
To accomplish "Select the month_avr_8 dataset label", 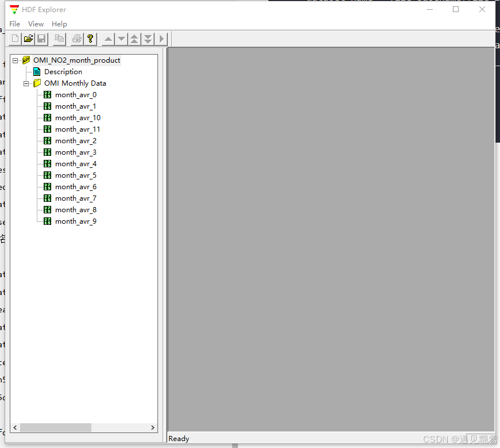I will coord(76,210).
